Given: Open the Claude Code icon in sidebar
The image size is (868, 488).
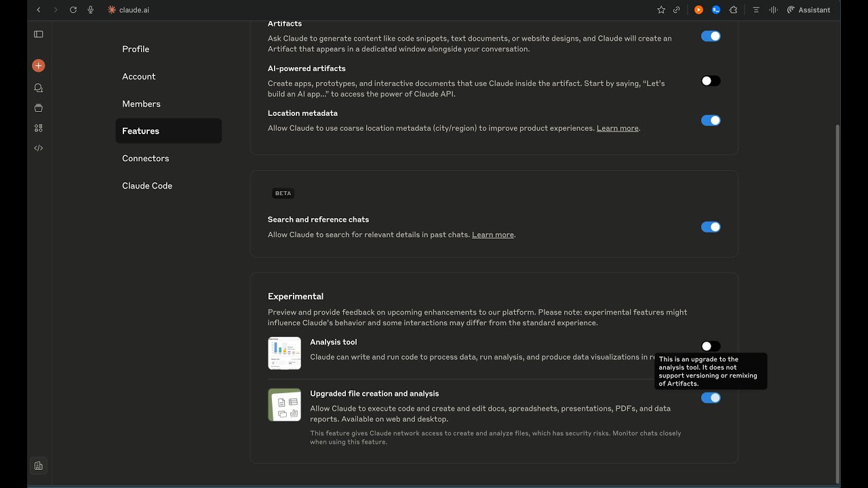Looking at the screenshot, I should pos(39,148).
